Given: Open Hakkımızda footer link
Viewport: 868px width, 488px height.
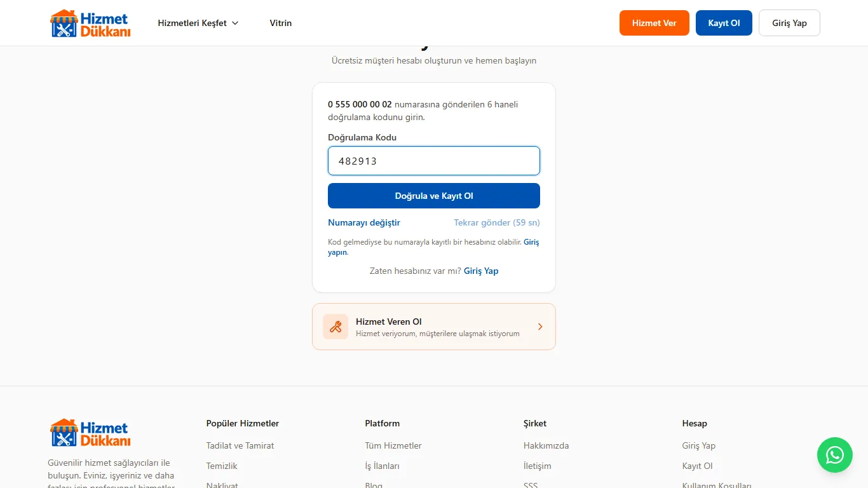Looking at the screenshot, I should [546, 445].
